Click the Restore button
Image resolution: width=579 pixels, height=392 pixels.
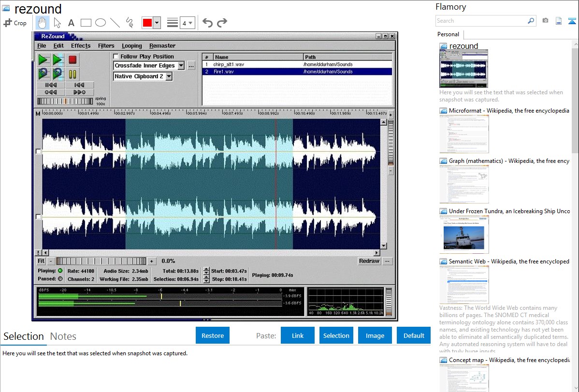pyautogui.click(x=213, y=335)
